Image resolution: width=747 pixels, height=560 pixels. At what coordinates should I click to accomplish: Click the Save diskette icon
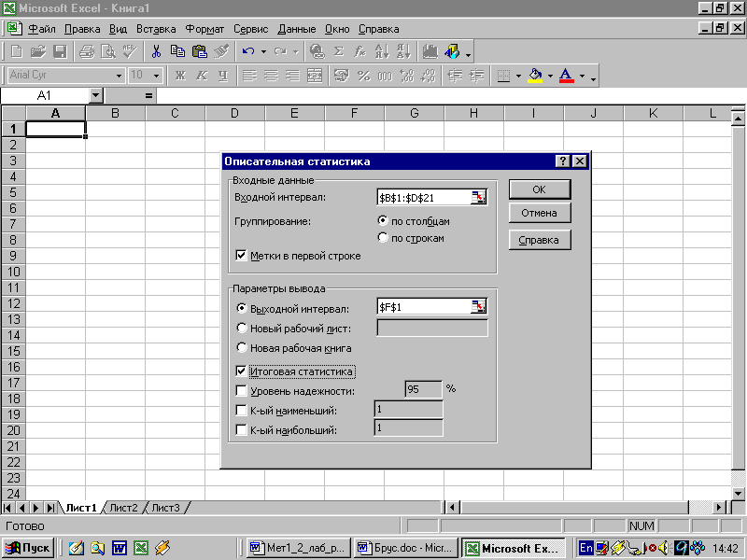click(60, 51)
